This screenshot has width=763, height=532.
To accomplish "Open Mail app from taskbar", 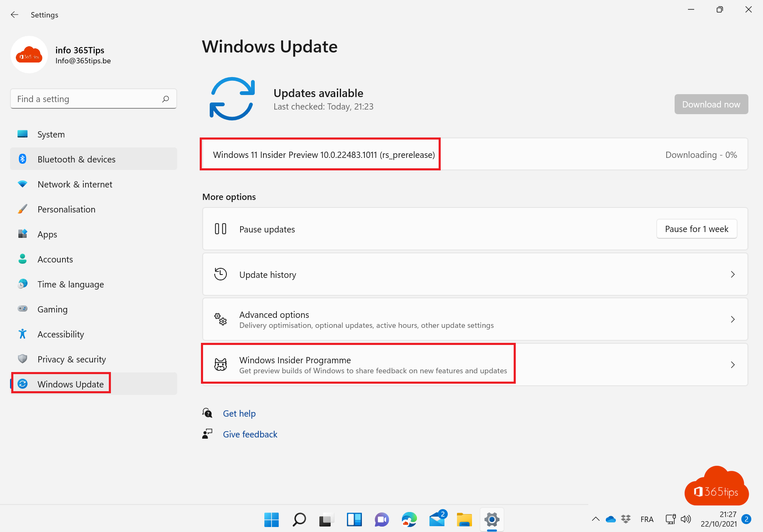I will 437,519.
